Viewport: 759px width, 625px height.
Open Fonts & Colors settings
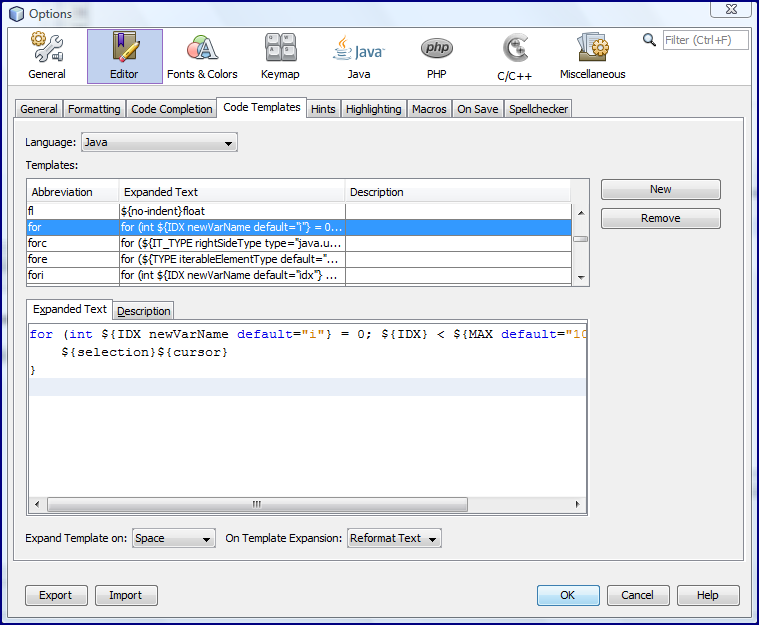point(202,56)
